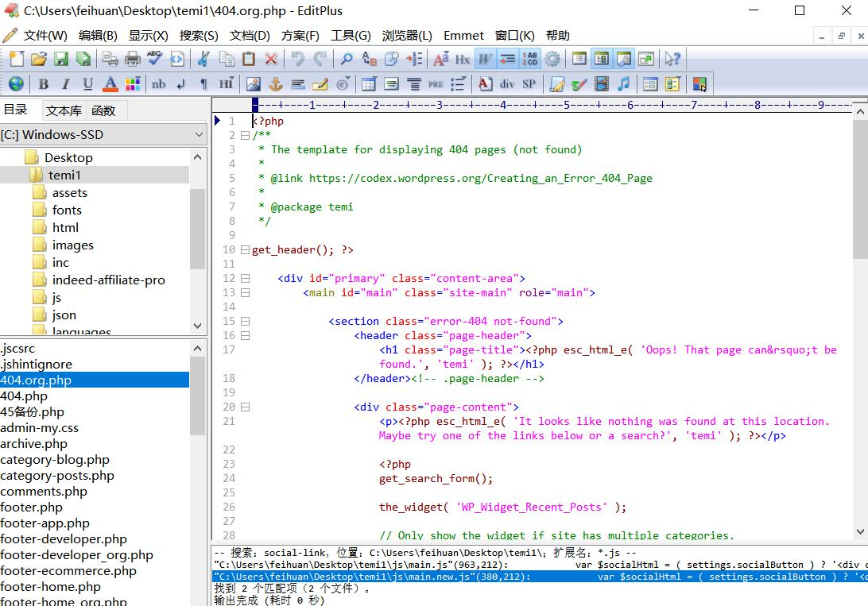Open the Emmet menu
The image size is (868, 606).
pos(463,36)
